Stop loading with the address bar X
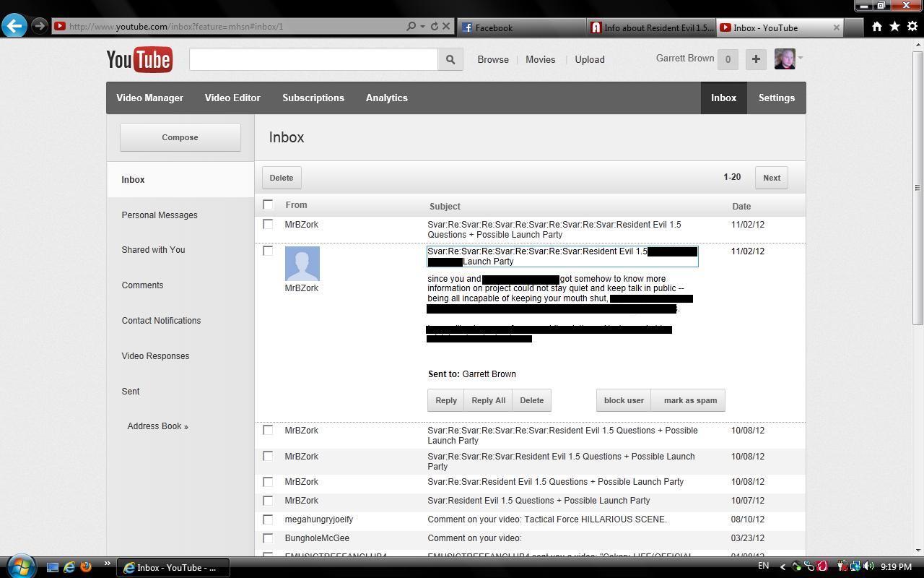The height and width of the screenshot is (578, 924). pos(446,26)
